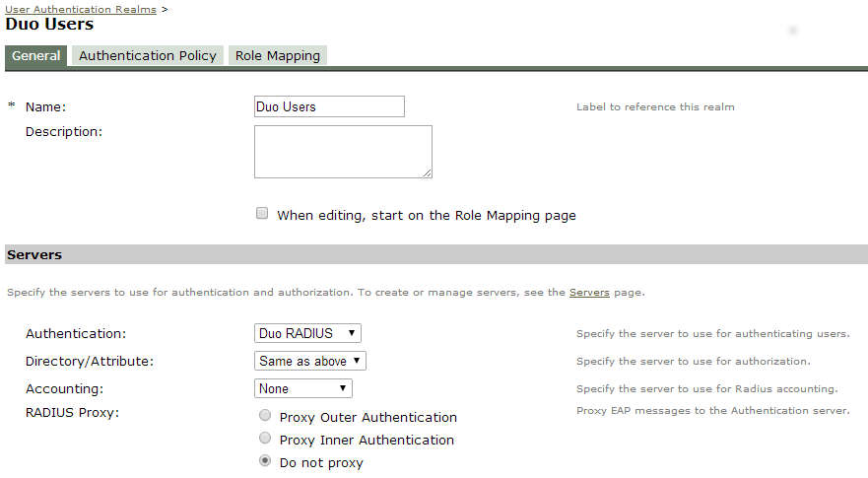The width and height of the screenshot is (868, 478).
Task: Grab the Description box resize handle
Action: [x=428, y=173]
